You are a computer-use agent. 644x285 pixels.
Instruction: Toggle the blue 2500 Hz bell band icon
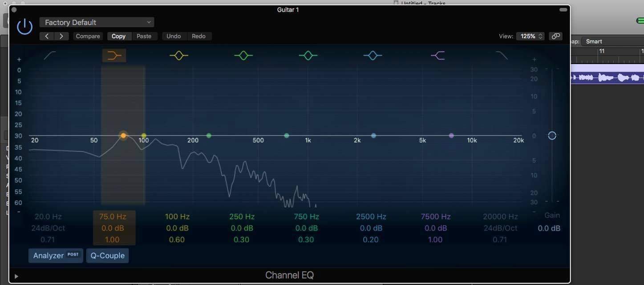[x=373, y=56]
